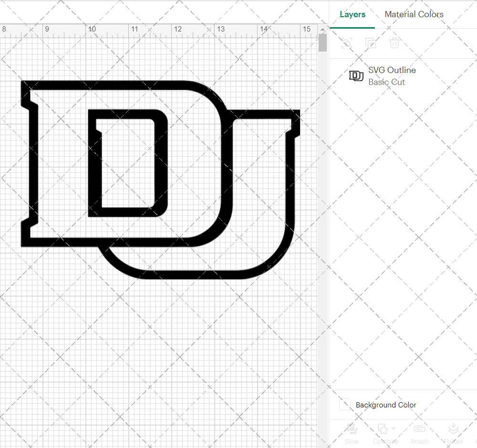Switch to the Layers tab
This screenshot has width=477, height=448.
coord(353,14)
